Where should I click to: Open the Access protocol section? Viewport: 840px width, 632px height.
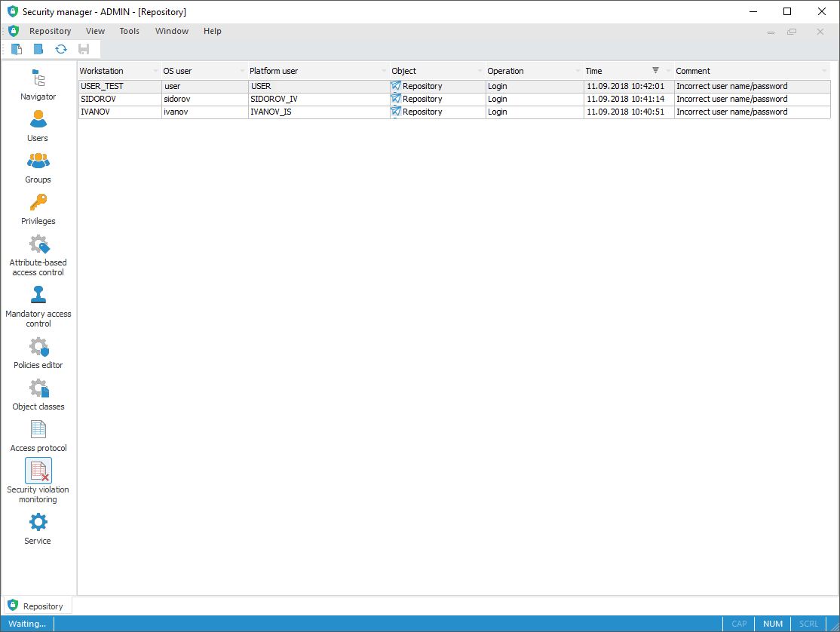click(x=38, y=437)
